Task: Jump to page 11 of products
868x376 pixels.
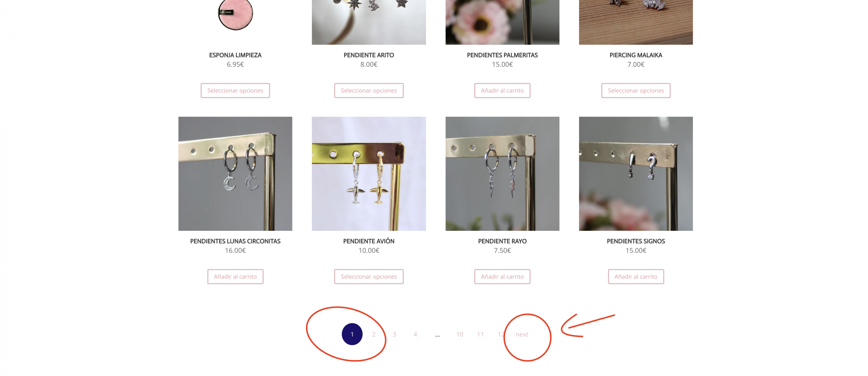Action: click(480, 334)
